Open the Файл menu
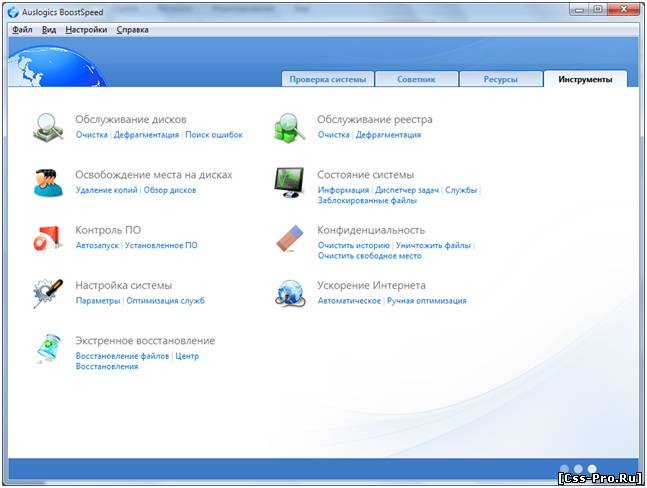Screen dimensions: 647x488 pos(22,30)
